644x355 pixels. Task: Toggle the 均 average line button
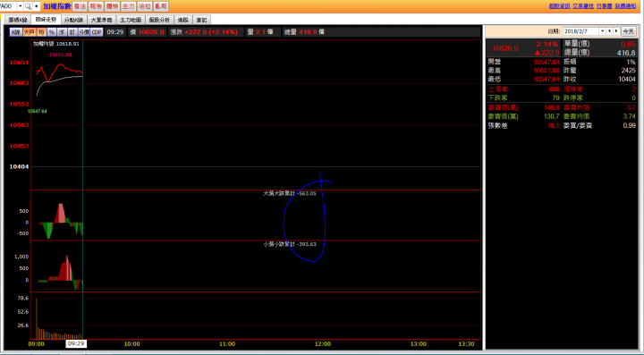click(x=41, y=32)
